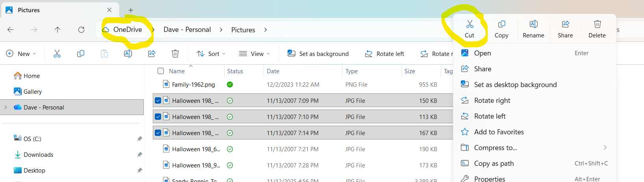Click Set as background button
This screenshot has height=182, width=644.
[318, 54]
